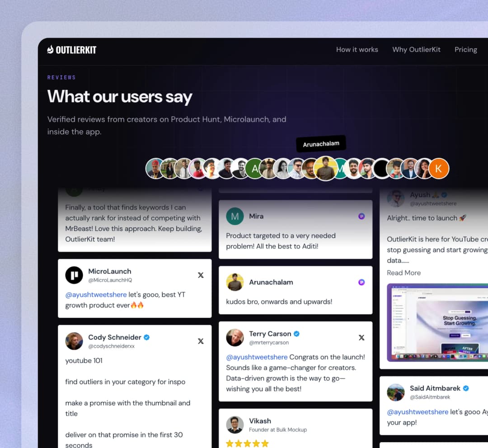Image resolution: width=488 pixels, height=448 pixels.
Task: Open the 'Stop Guessing. Start Growing.' screenshot thumbnail
Action: (437, 322)
